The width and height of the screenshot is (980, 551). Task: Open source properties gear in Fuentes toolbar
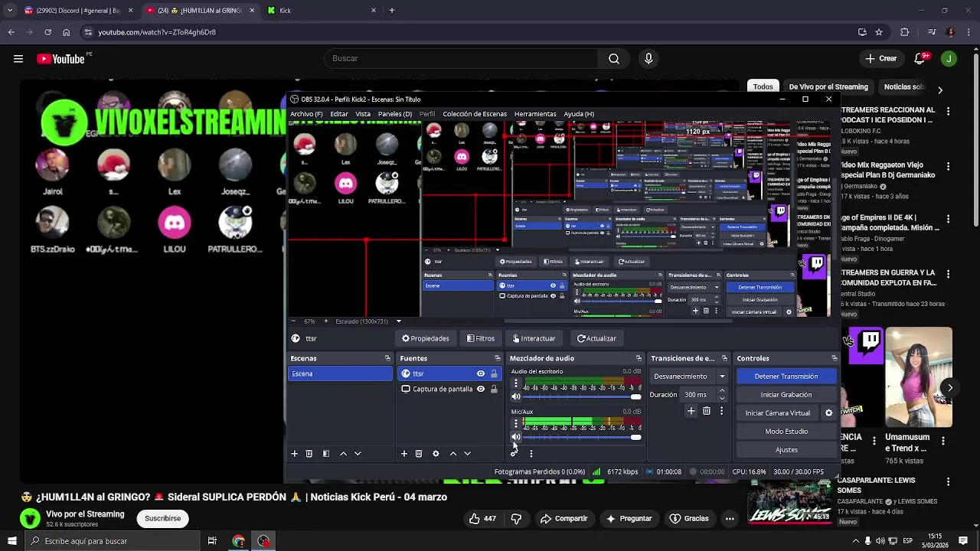[436, 454]
